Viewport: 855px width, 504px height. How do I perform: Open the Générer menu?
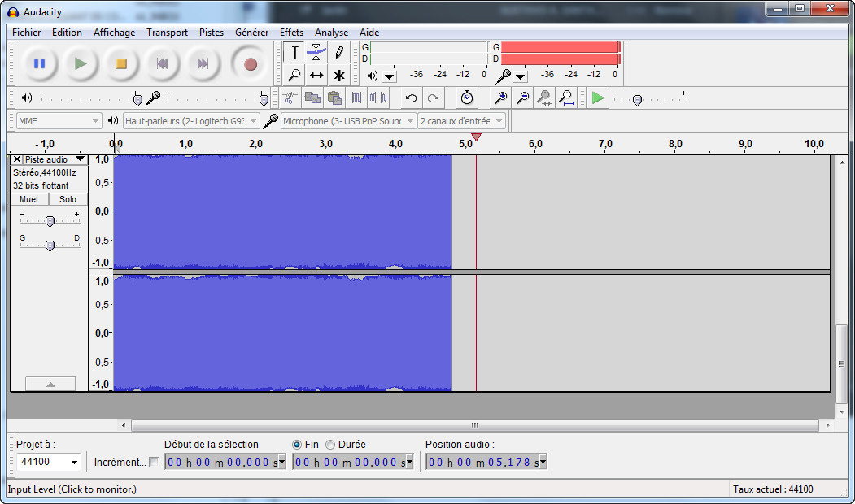click(252, 33)
